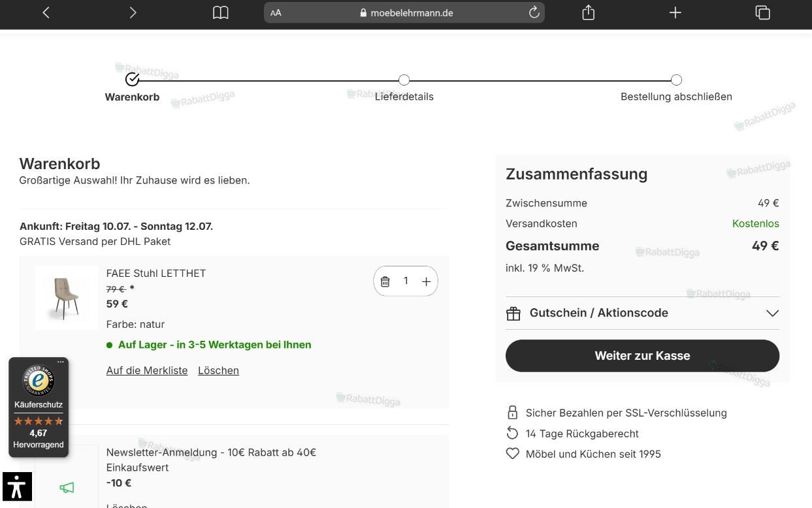812x508 pixels.
Task: Open the Trusted Shops badge three-dot menu
Action: (61, 362)
